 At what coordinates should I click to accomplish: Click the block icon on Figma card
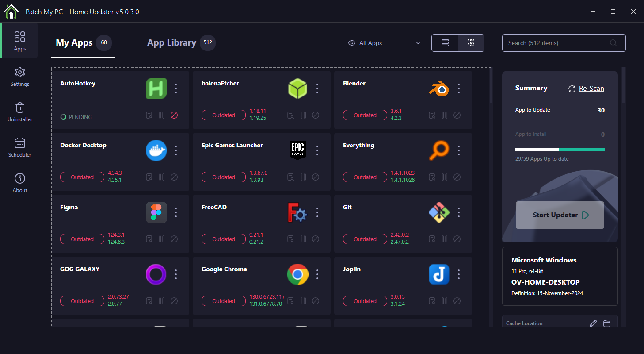(x=174, y=239)
